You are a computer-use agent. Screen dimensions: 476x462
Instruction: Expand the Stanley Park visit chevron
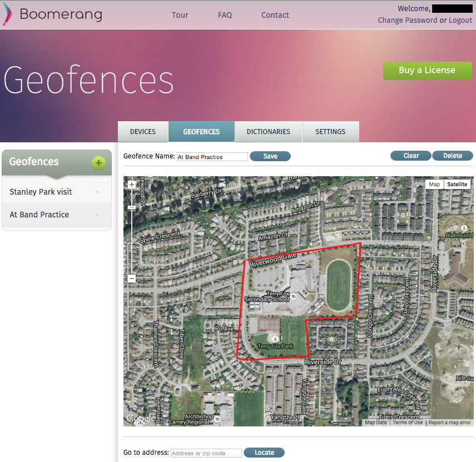(97, 192)
